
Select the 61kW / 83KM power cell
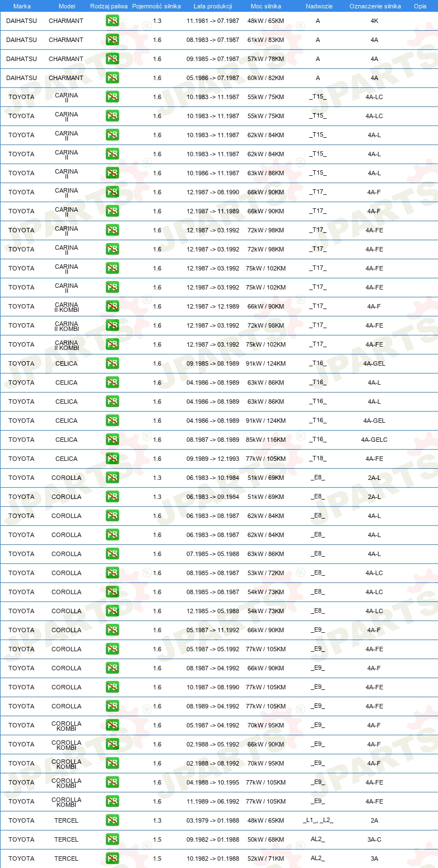click(265, 40)
